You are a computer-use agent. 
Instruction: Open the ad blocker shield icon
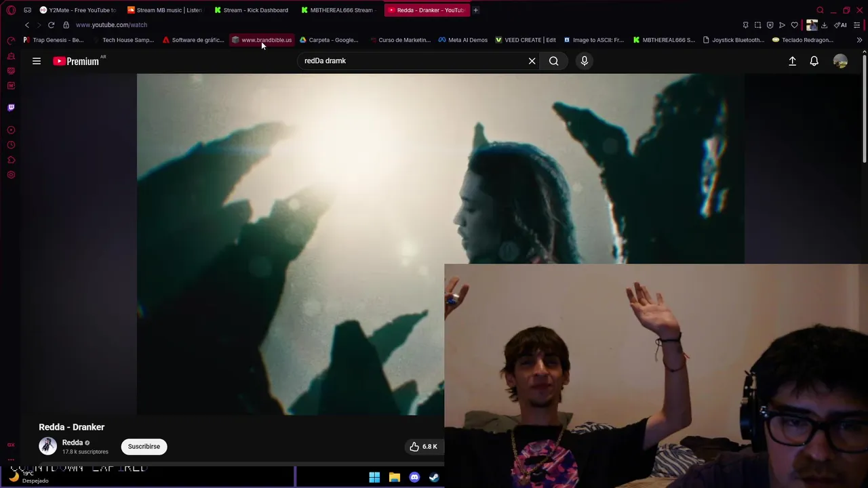(x=770, y=25)
